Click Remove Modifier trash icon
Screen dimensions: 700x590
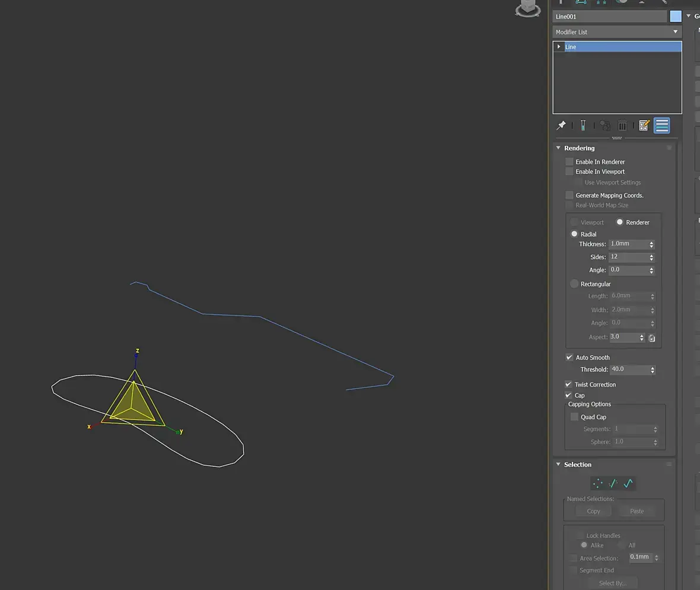click(x=622, y=125)
